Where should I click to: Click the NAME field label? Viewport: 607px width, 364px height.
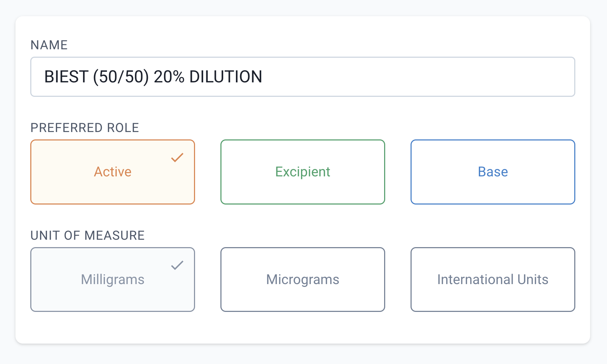coord(49,45)
